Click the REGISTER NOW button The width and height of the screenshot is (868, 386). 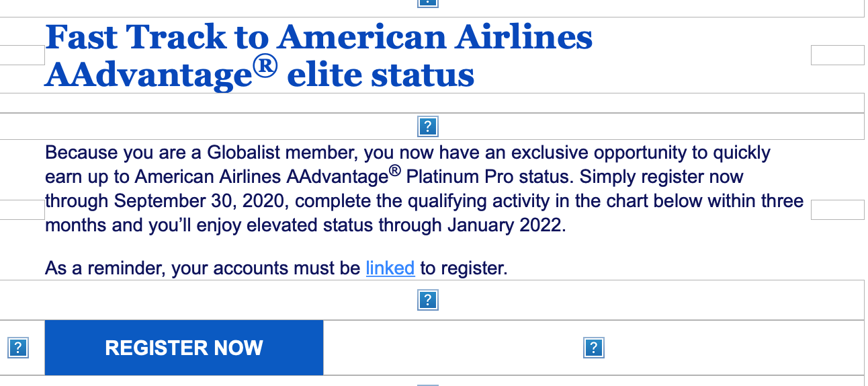(184, 348)
